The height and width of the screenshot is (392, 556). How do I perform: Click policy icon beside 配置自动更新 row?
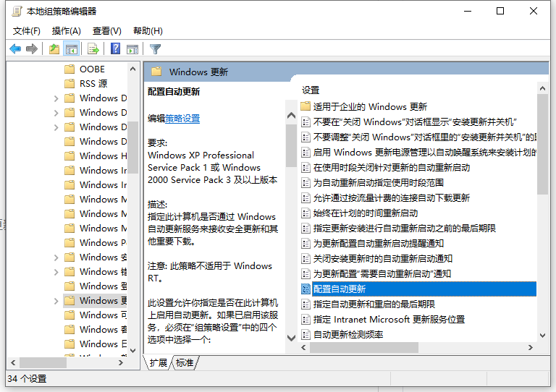pyautogui.click(x=306, y=289)
